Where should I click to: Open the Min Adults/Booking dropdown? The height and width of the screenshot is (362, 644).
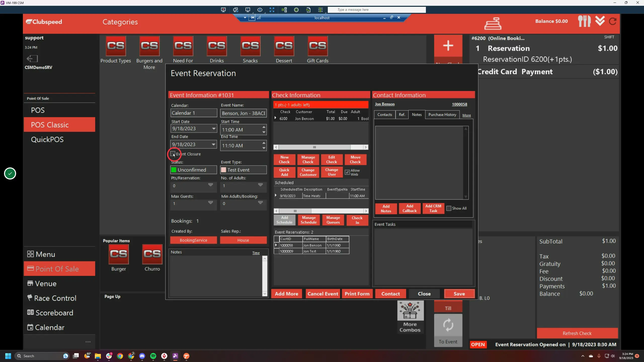(260, 203)
